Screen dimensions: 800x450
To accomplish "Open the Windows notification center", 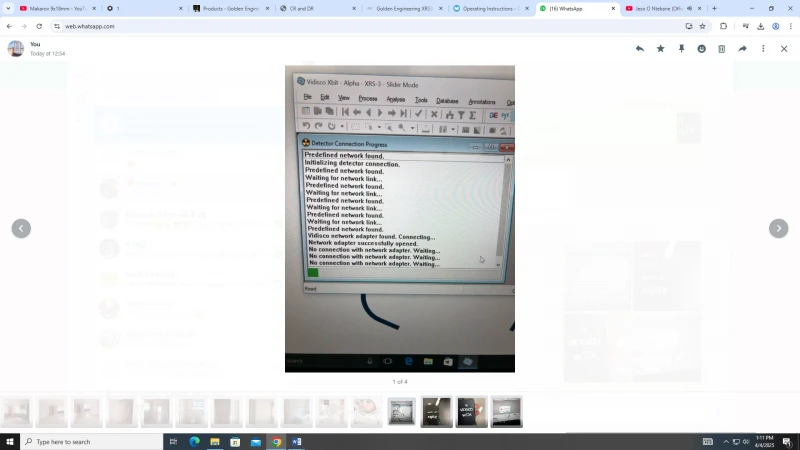I will 787,442.
